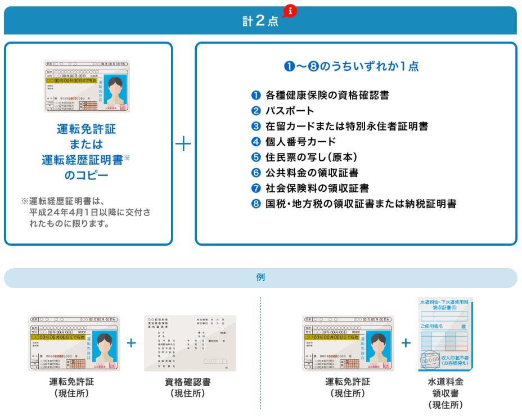Image resolution: width=522 pixels, height=420 pixels.
Task: Click the footnote about 平成24年4月1日以降
Action: pyautogui.click(x=87, y=213)
